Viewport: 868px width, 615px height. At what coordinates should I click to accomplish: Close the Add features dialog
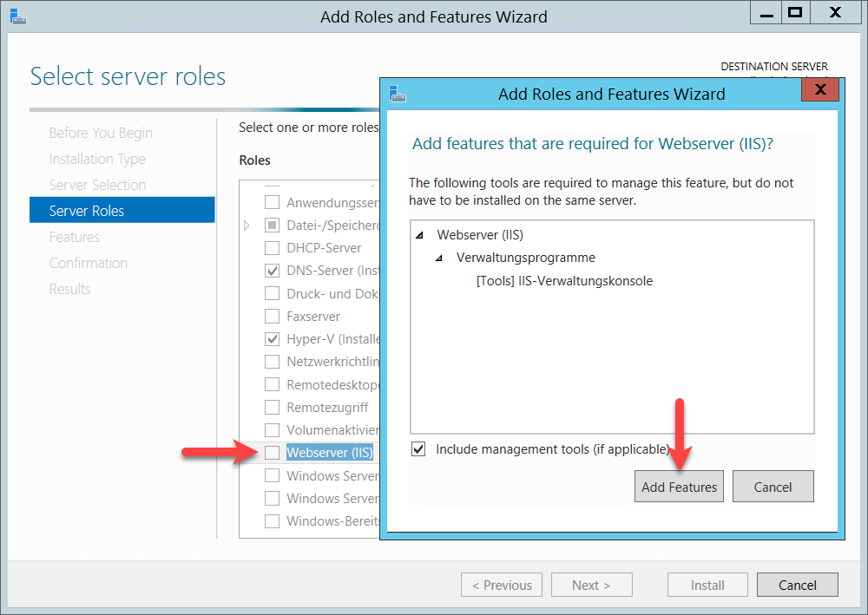[x=819, y=91]
